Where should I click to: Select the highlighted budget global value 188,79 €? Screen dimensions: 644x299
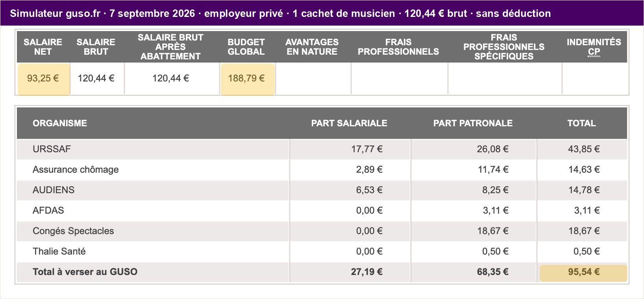pos(247,79)
